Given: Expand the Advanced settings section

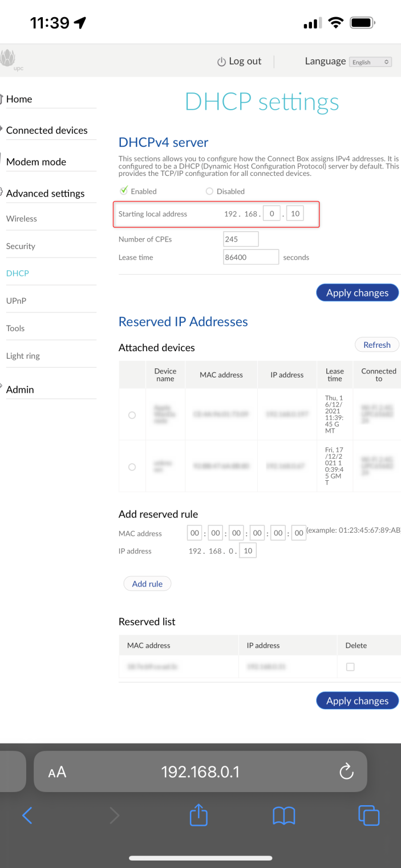Looking at the screenshot, I should (45, 193).
